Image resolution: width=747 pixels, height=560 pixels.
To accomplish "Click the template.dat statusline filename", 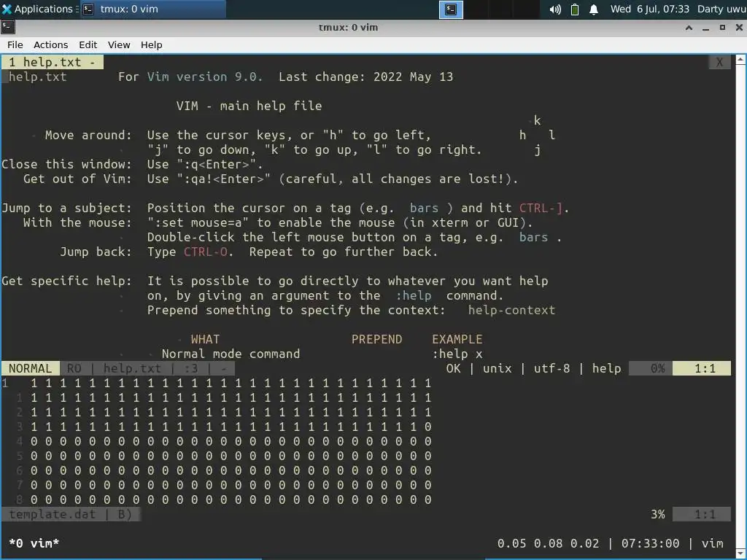I will point(52,514).
